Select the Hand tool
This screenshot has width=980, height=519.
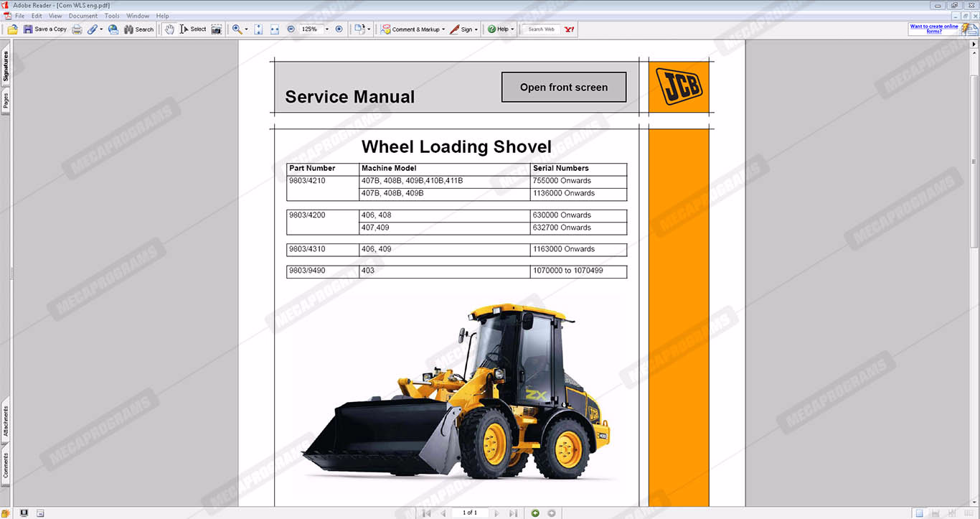[x=169, y=29]
